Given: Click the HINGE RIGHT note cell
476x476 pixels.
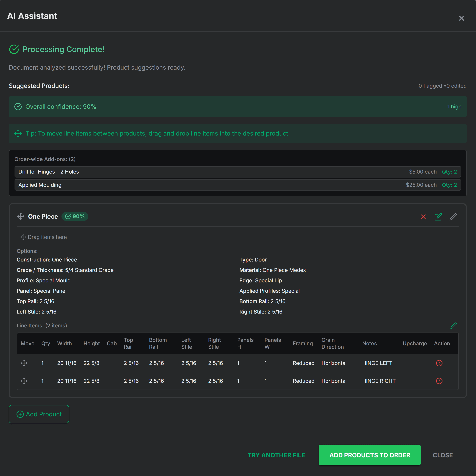Looking at the screenshot, I should (379, 381).
